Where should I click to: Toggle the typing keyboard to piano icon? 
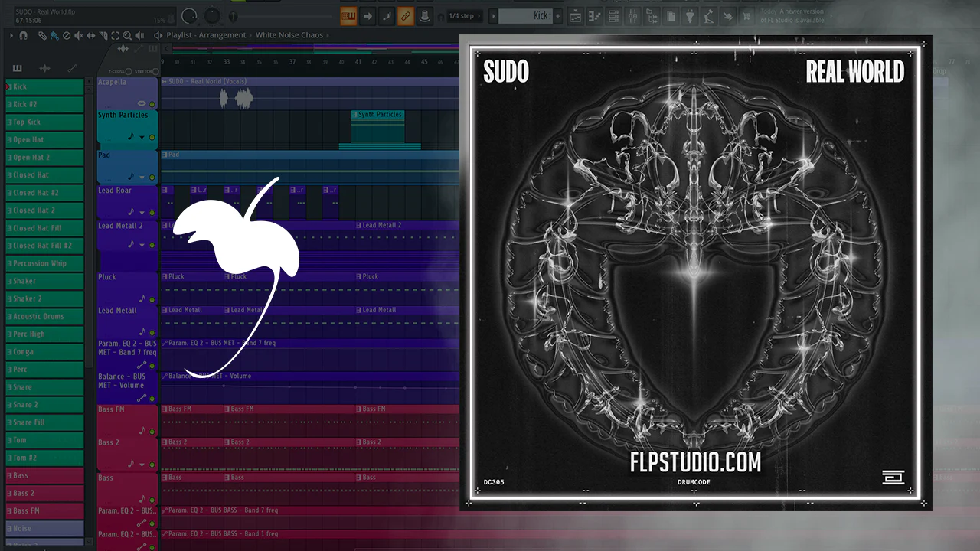click(x=348, y=16)
